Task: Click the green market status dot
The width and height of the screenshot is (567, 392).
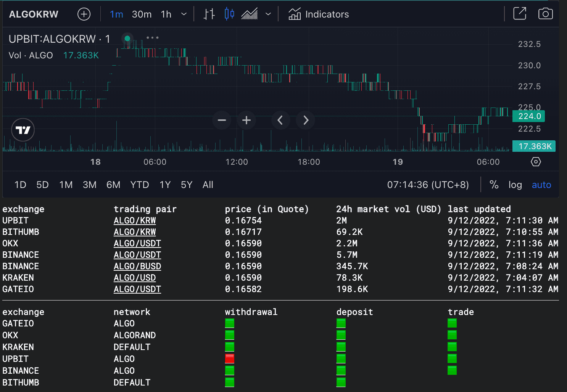Action: tap(127, 38)
